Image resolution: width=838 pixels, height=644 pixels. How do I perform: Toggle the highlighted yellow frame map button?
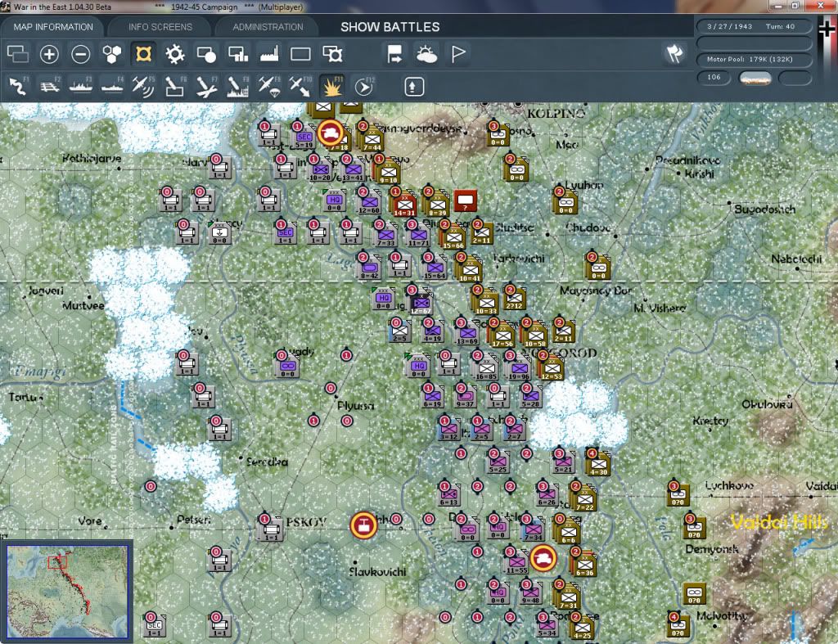[143, 54]
